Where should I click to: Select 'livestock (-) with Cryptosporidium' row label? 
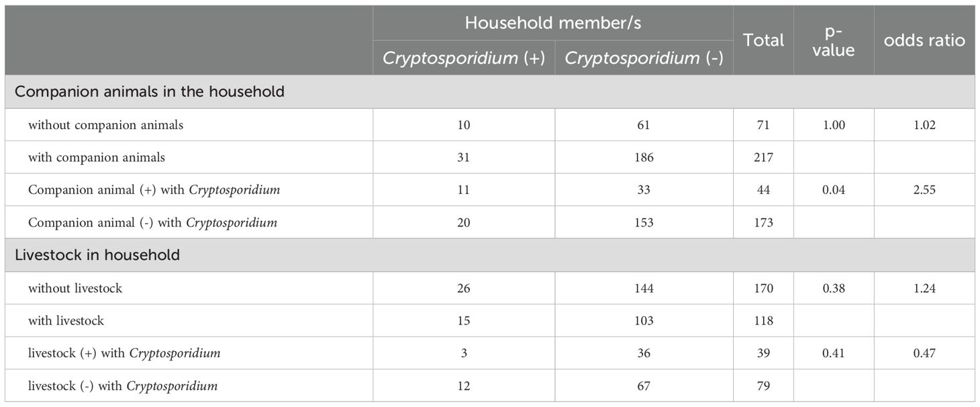123,386
